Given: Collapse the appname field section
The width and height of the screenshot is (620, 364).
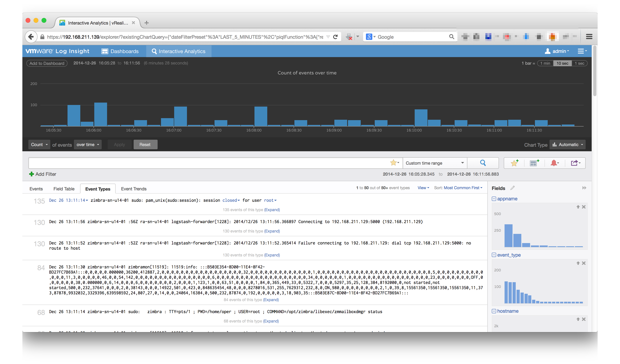Looking at the screenshot, I should 494,199.
